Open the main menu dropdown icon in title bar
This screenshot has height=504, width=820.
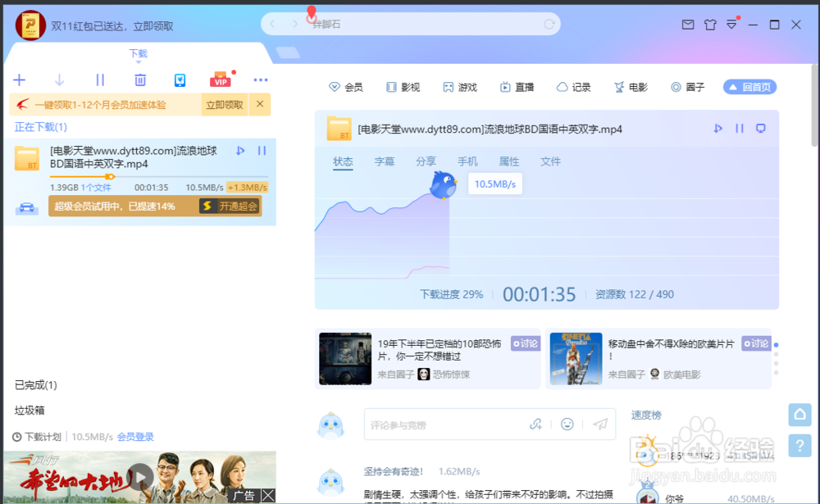731,25
